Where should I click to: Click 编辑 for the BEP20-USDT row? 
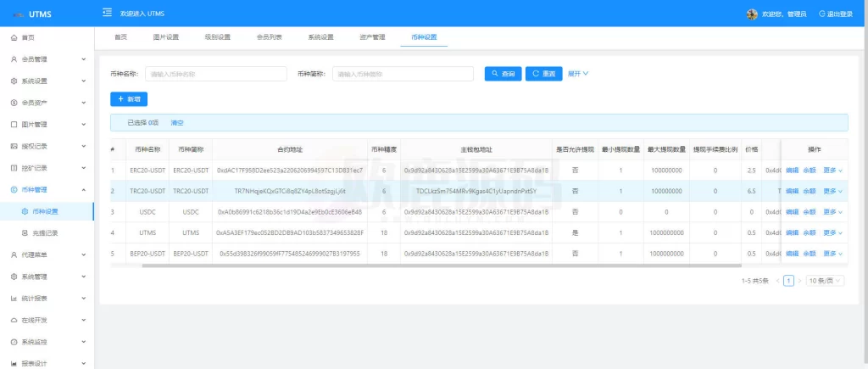[x=793, y=254]
